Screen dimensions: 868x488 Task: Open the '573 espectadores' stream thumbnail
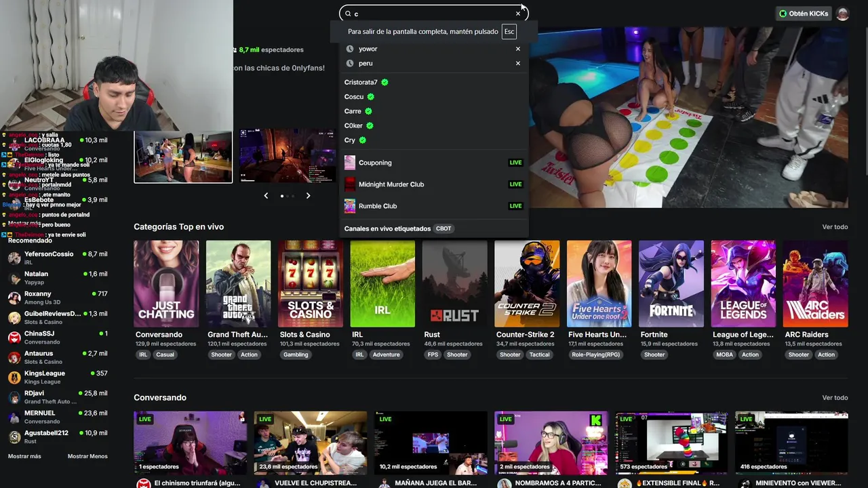671,443
